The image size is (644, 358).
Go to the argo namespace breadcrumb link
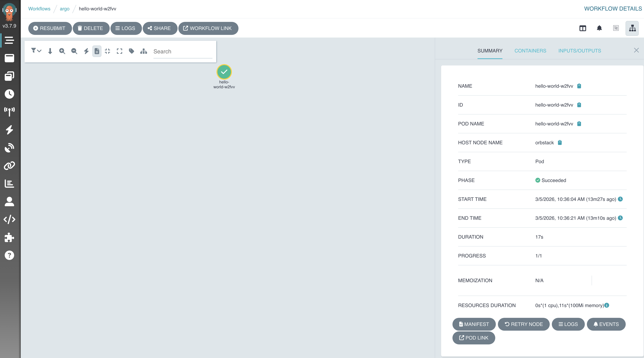point(64,9)
